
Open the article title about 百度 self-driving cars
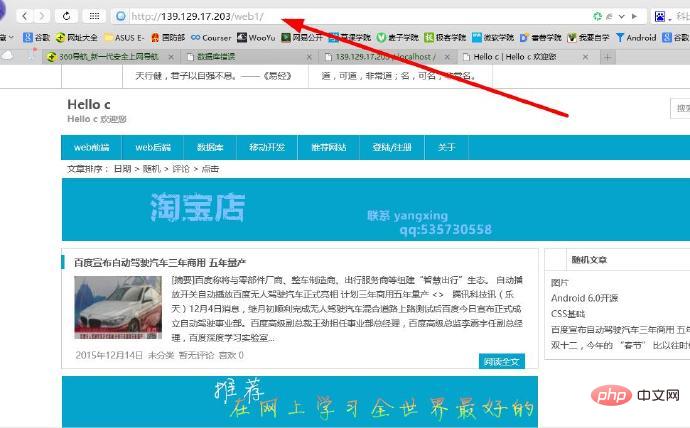pyautogui.click(x=160, y=262)
